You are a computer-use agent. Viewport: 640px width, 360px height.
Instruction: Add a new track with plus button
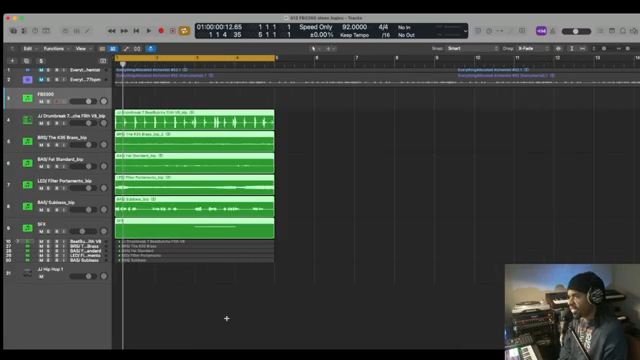[x=12, y=61]
